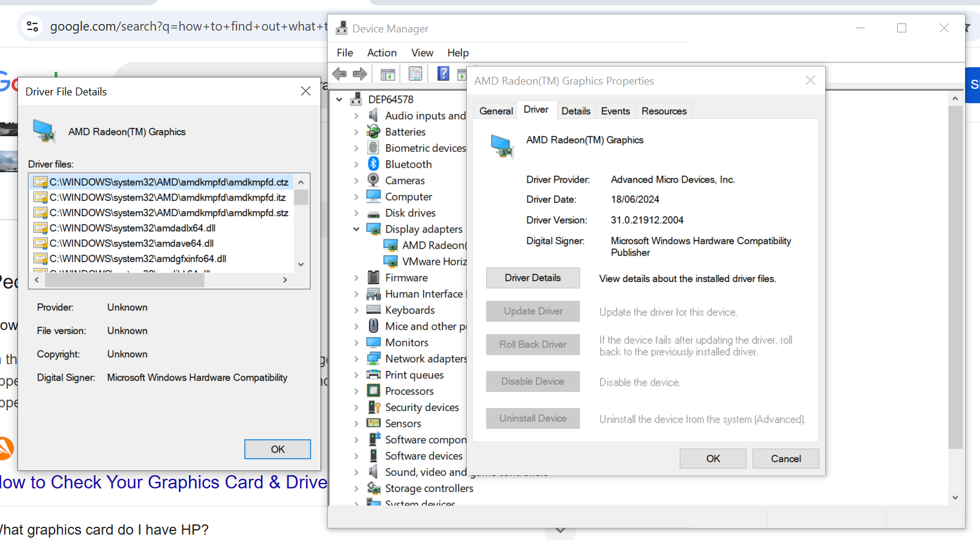
Task: Click the Forward arrow in Device Manager toolbar
Action: pos(360,74)
